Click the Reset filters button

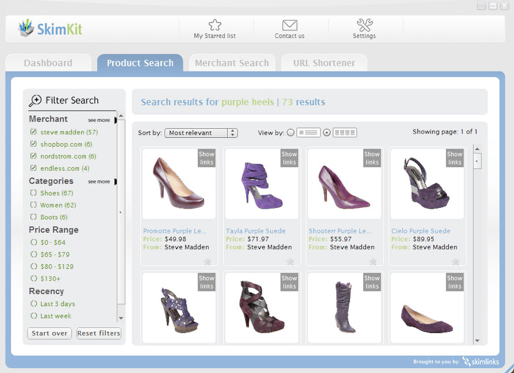tap(99, 333)
